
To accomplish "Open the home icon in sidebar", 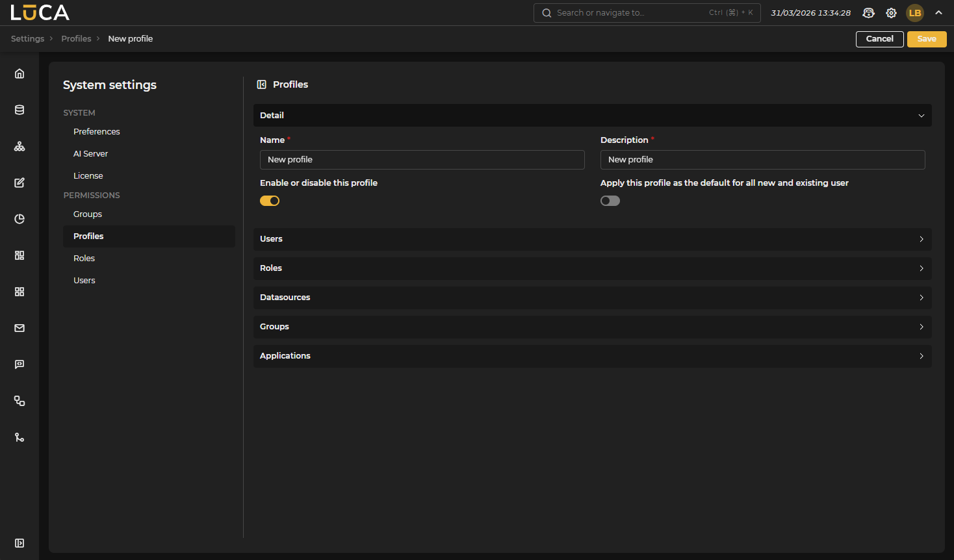I will [19, 73].
